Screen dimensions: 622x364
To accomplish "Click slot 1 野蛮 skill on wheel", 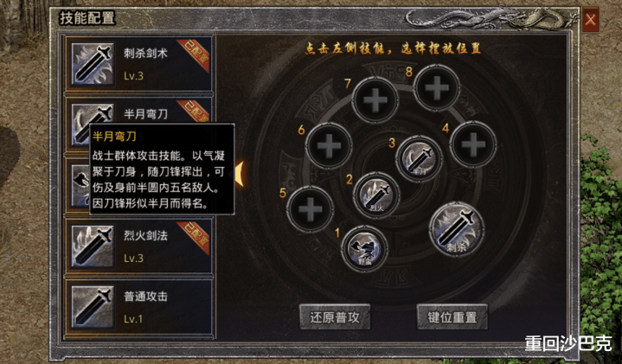I will tap(364, 248).
